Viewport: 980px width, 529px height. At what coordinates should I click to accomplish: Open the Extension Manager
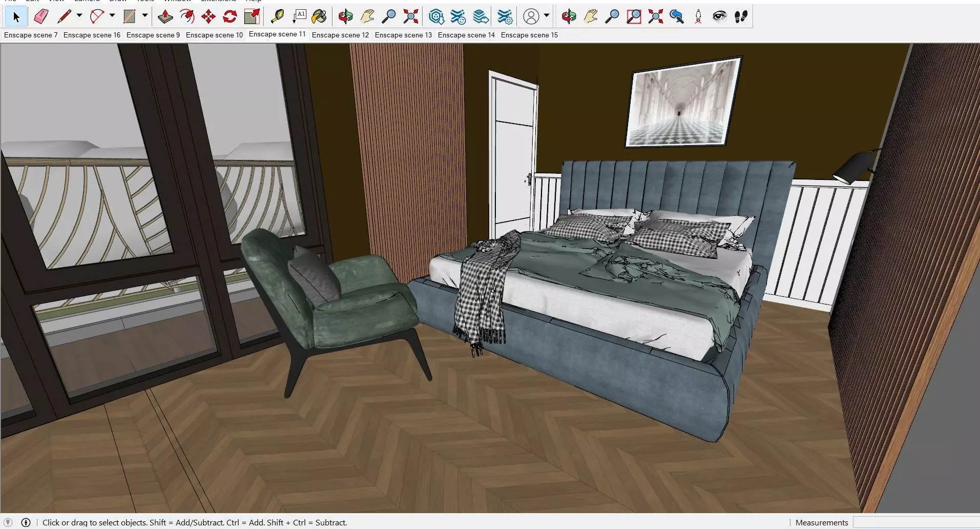pos(505,17)
